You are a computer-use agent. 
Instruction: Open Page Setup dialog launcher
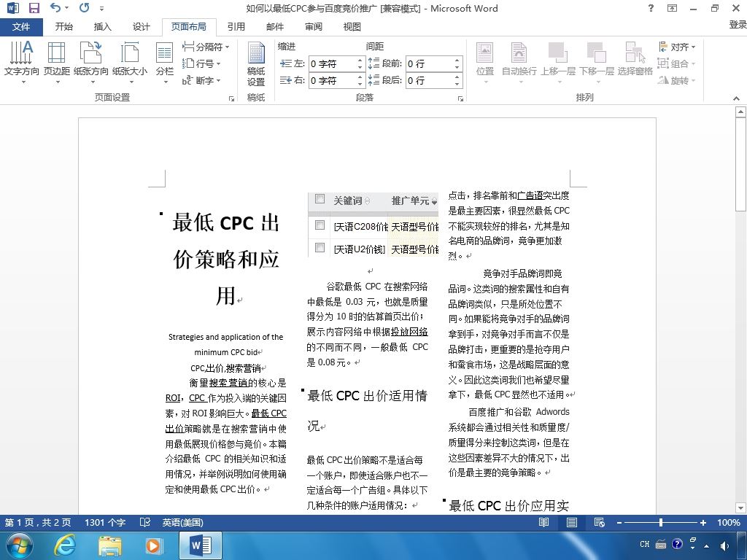(231, 98)
